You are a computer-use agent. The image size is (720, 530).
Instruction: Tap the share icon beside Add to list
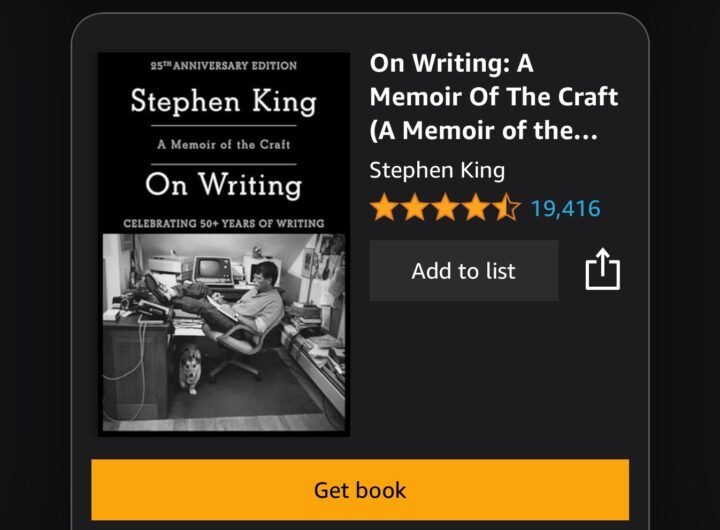[x=602, y=269]
